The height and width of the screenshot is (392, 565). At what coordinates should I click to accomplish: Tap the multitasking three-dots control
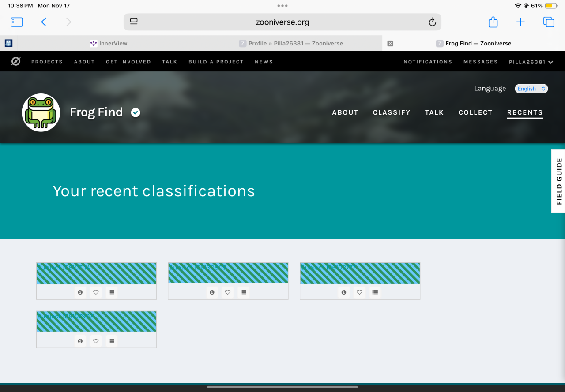coord(282,6)
